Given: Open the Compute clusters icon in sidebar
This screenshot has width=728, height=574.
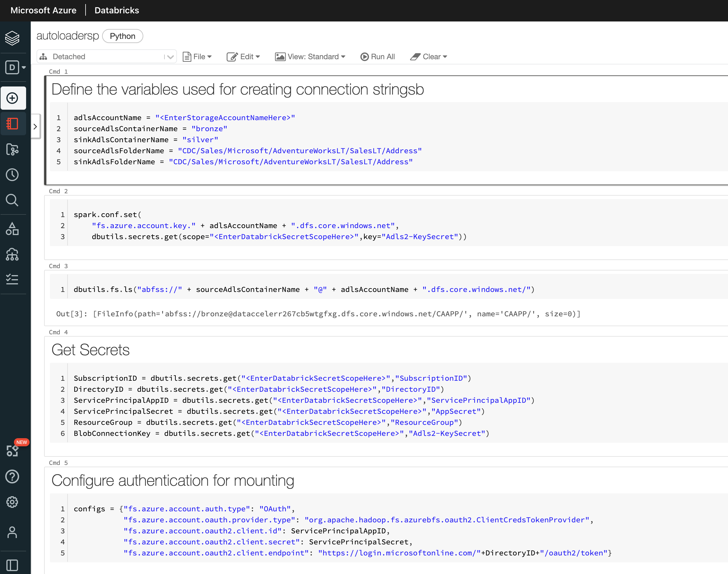Looking at the screenshot, I should (x=13, y=254).
